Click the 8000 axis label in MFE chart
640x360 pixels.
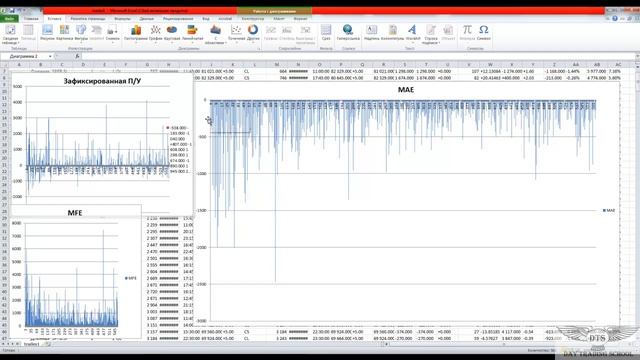pyautogui.click(x=17, y=223)
